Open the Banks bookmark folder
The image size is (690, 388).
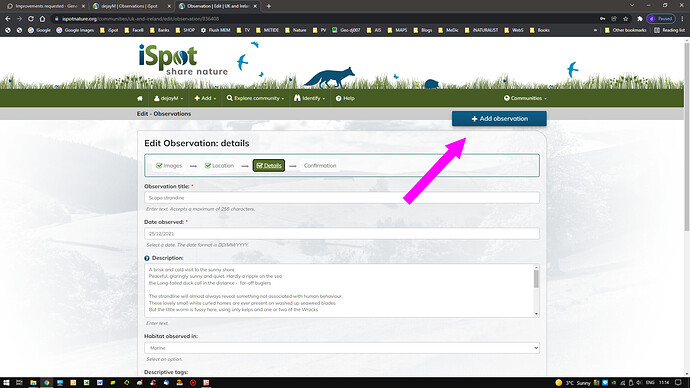pyautogui.click(x=159, y=30)
